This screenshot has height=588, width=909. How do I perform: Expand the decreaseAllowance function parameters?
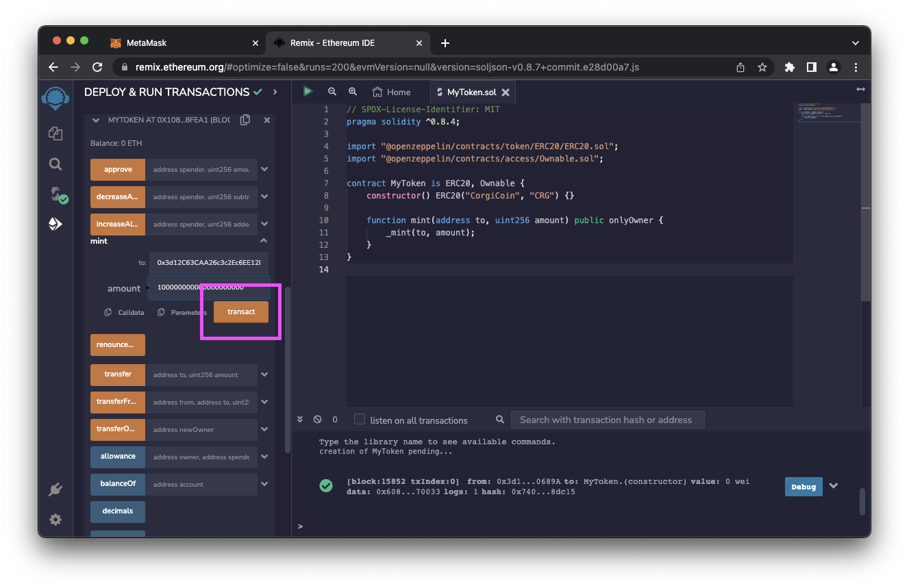(x=264, y=196)
